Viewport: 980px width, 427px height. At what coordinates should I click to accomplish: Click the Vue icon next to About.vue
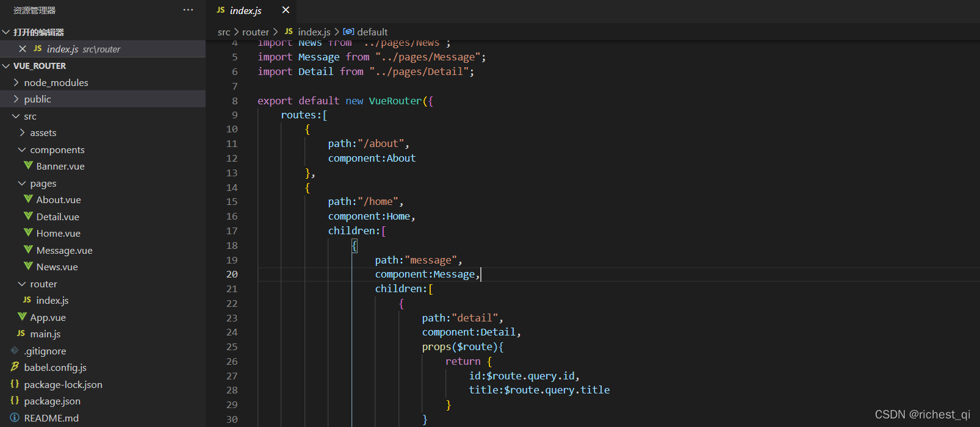[28, 199]
